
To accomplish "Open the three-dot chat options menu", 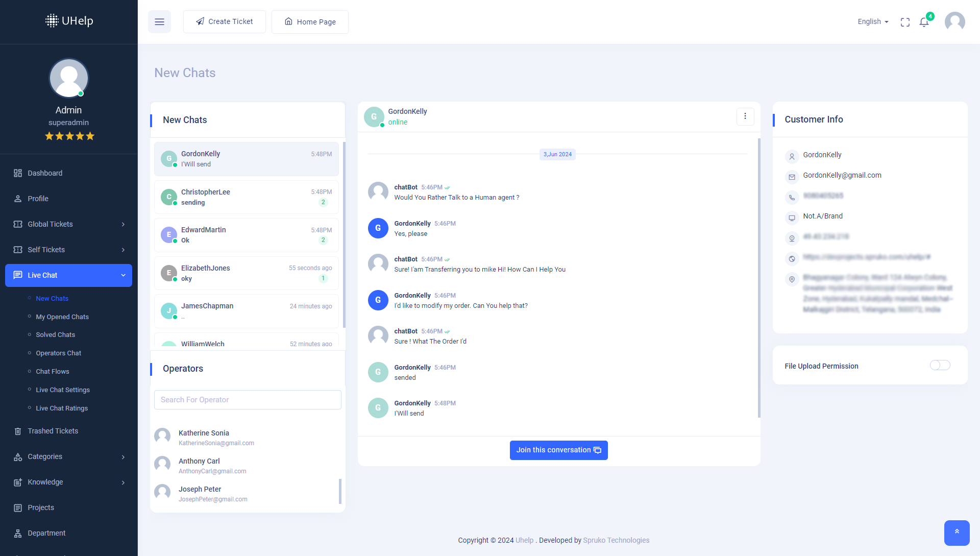I will pos(745,116).
